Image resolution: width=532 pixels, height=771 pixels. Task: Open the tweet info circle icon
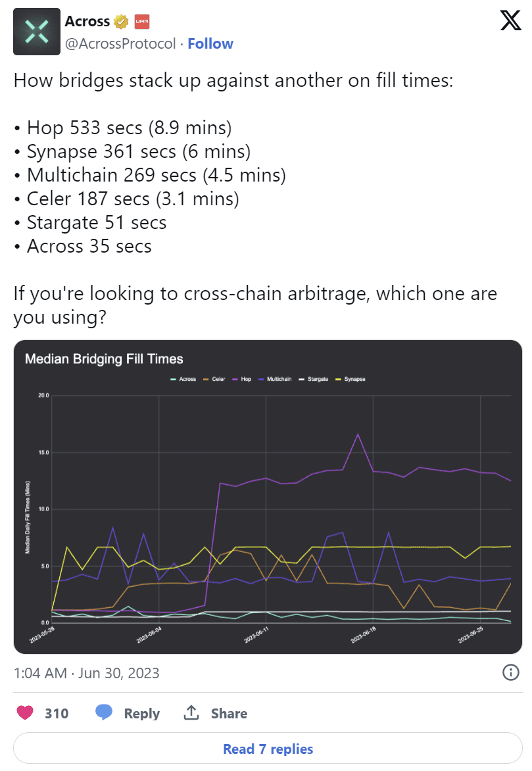pos(511,672)
